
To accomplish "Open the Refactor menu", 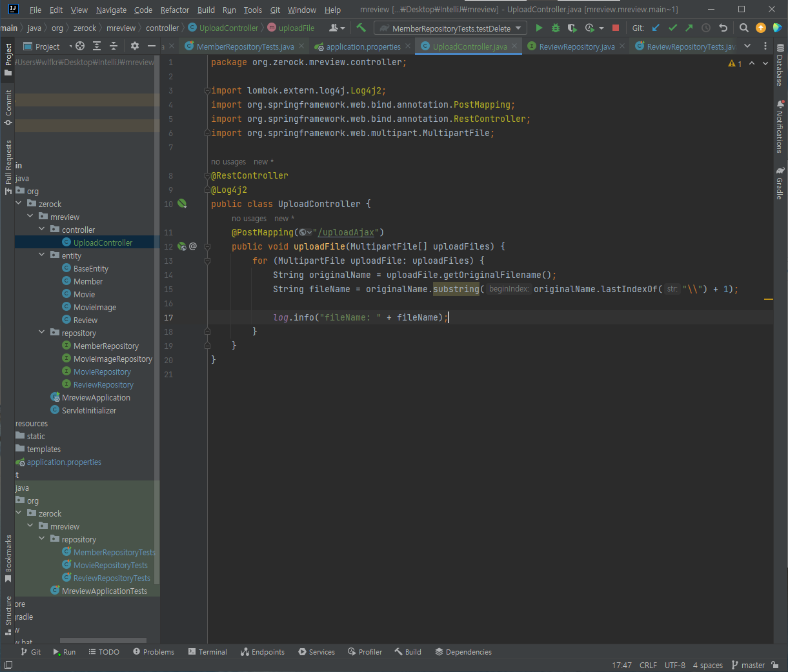I will pyautogui.click(x=175, y=10).
